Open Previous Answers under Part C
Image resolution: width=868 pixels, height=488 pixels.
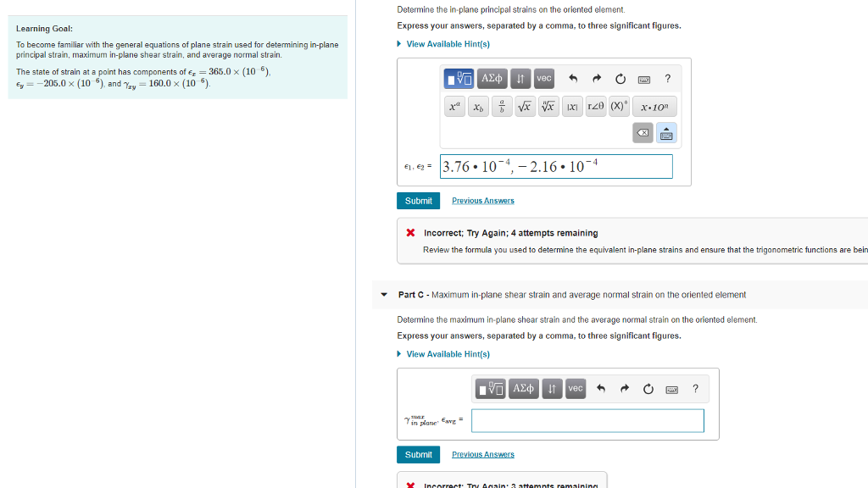pyautogui.click(x=482, y=454)
